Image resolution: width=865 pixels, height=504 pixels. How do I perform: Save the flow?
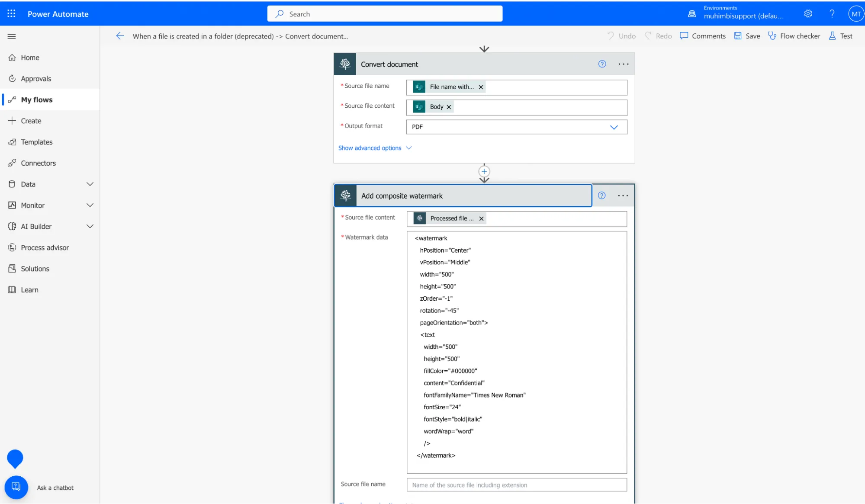coord(746,36)
